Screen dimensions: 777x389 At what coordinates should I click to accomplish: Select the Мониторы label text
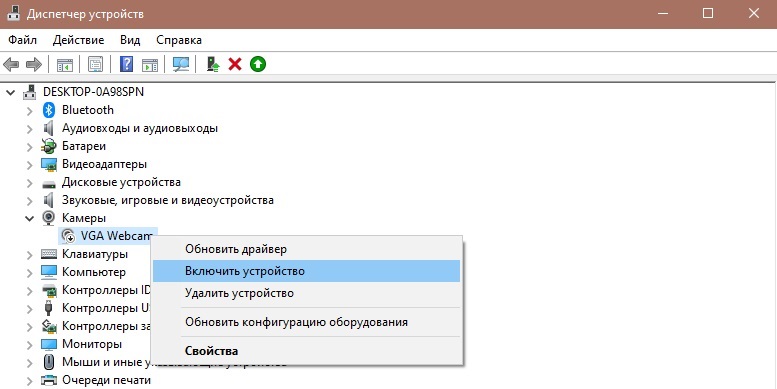pos(92,344)
